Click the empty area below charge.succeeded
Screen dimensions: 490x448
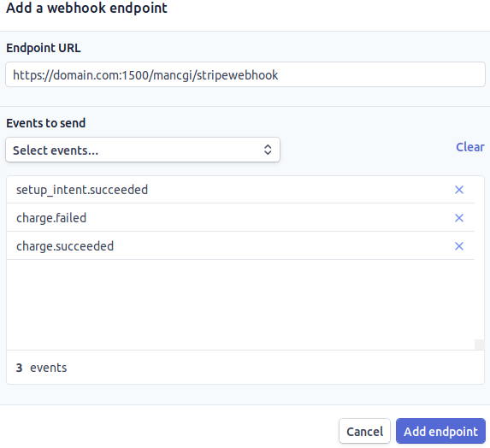click(240, 304)
